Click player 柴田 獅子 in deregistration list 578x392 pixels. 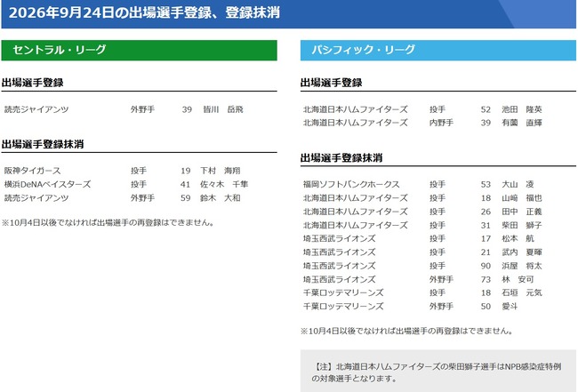pyautogui.click(x=522, y=225)
